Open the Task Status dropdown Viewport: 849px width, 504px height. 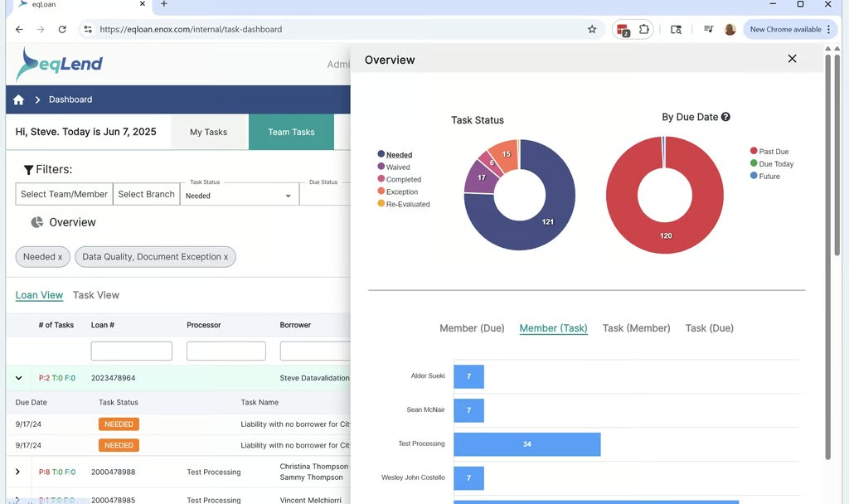pos(239,196)
